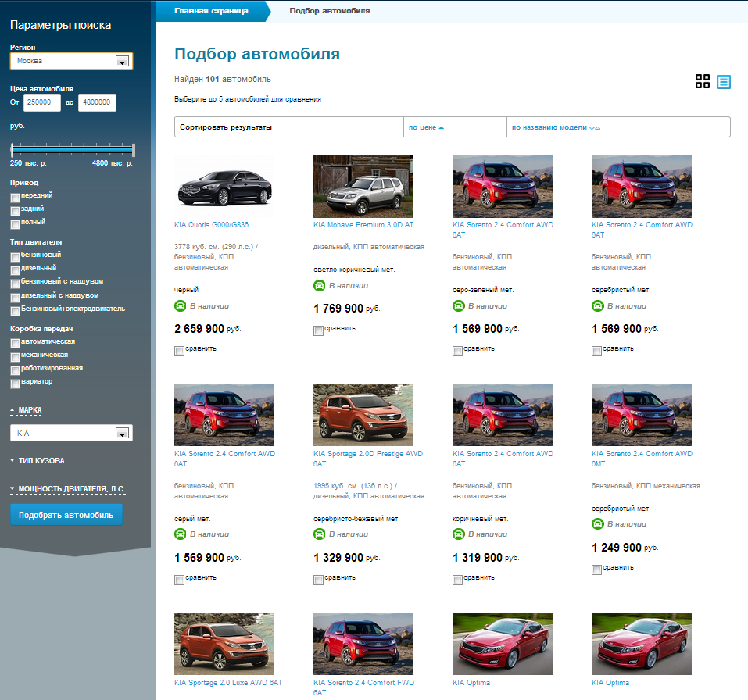This screenshot has width=748, height=700.
Task: Go to Главная страница breadcrumb
Action: point(211,11)
